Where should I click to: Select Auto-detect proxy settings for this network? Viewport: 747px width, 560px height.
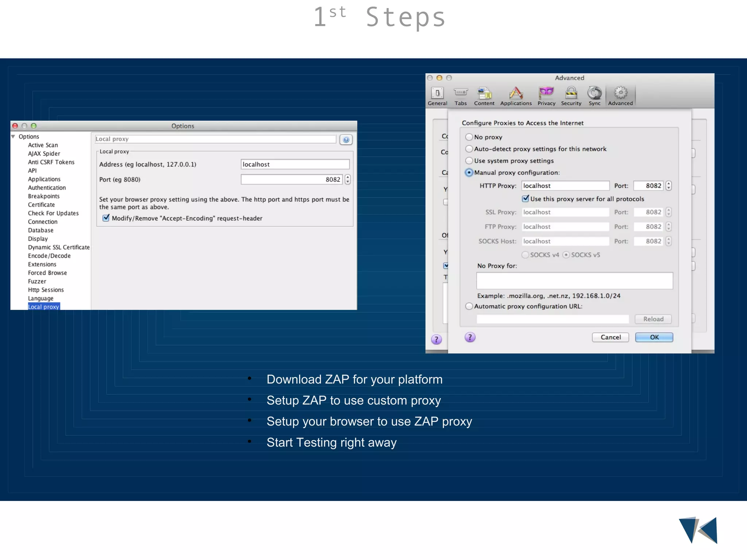469,149
